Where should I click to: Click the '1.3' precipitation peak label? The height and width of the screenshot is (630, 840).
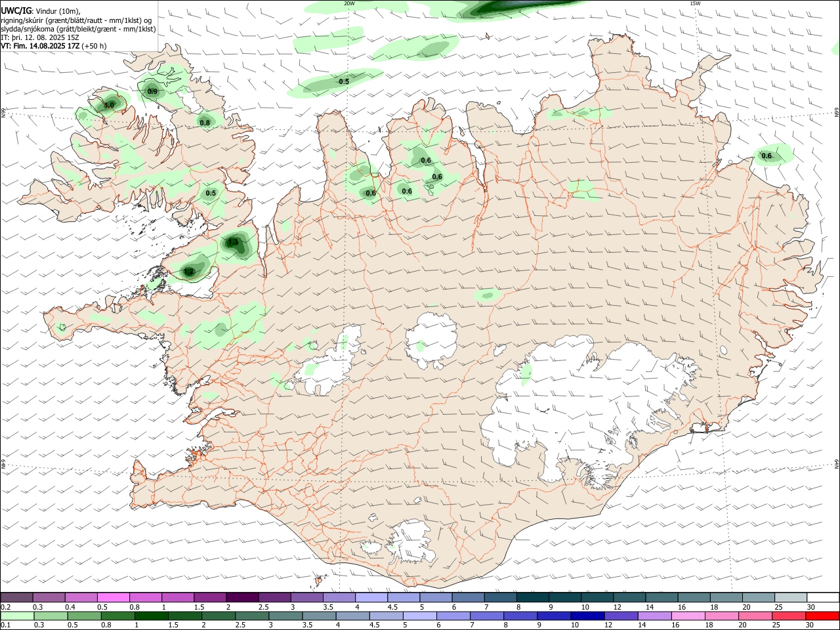coord(233,242)
